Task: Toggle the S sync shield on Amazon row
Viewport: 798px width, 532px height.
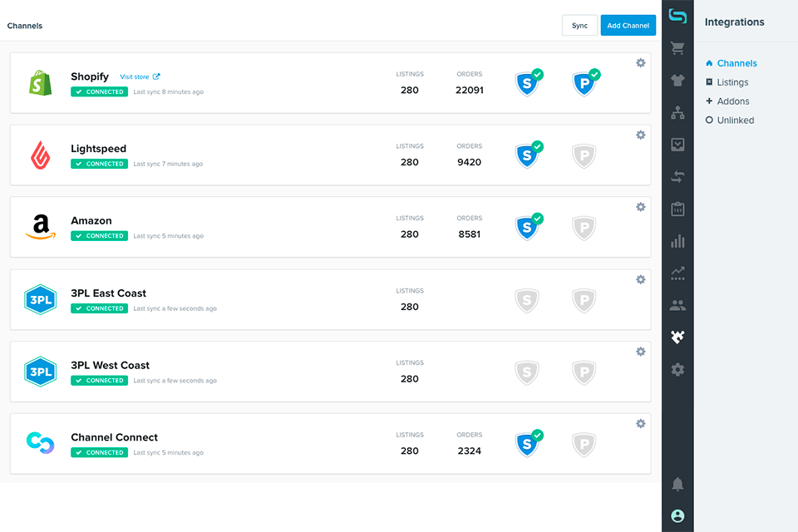Action: 529,227
